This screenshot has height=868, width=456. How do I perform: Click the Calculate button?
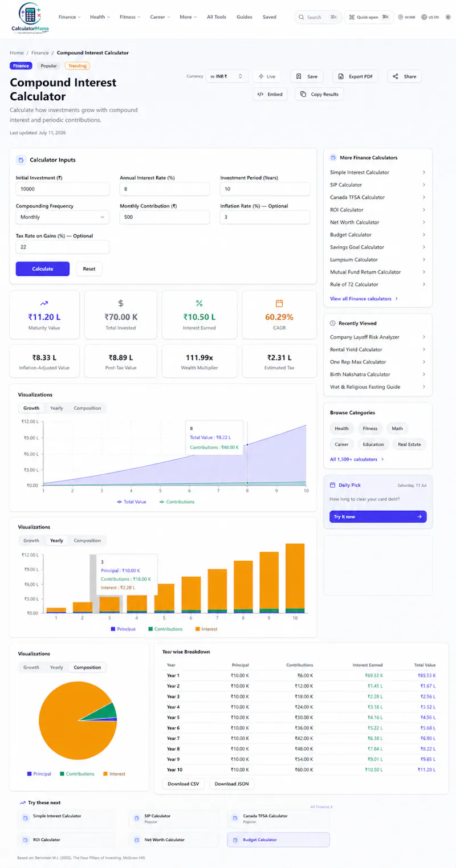(x=43, y=269)
